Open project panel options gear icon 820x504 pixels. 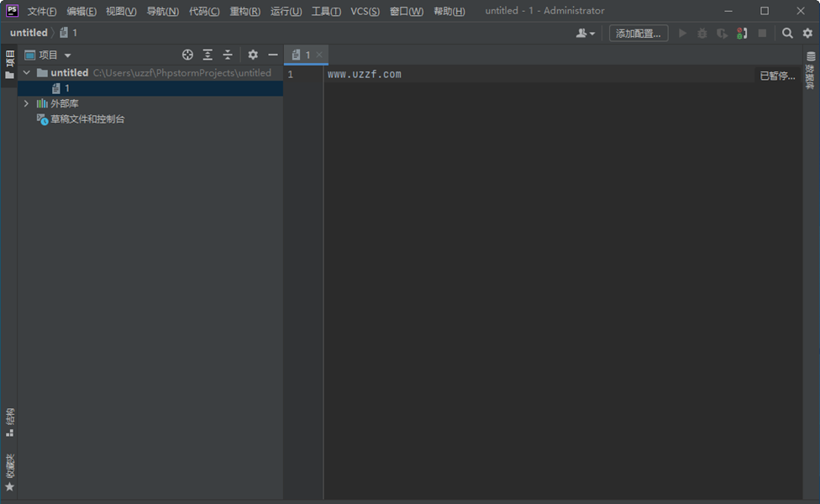[x=253, y=55]
